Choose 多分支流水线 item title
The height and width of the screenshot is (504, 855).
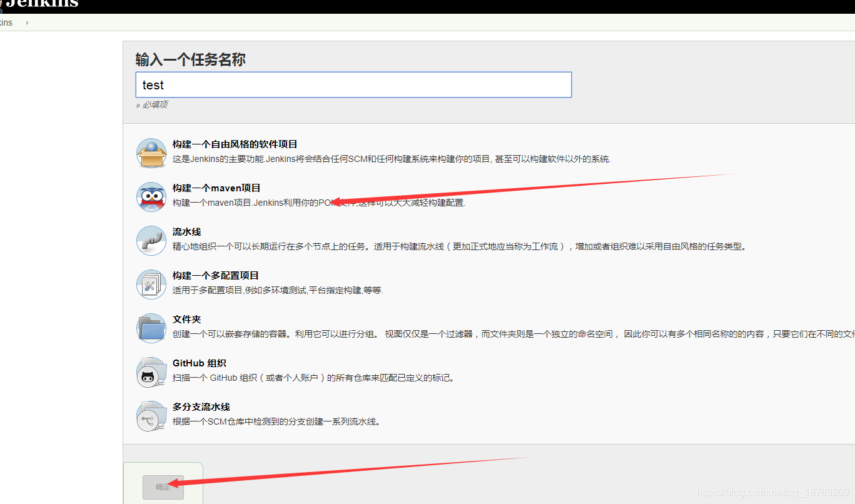201,407
